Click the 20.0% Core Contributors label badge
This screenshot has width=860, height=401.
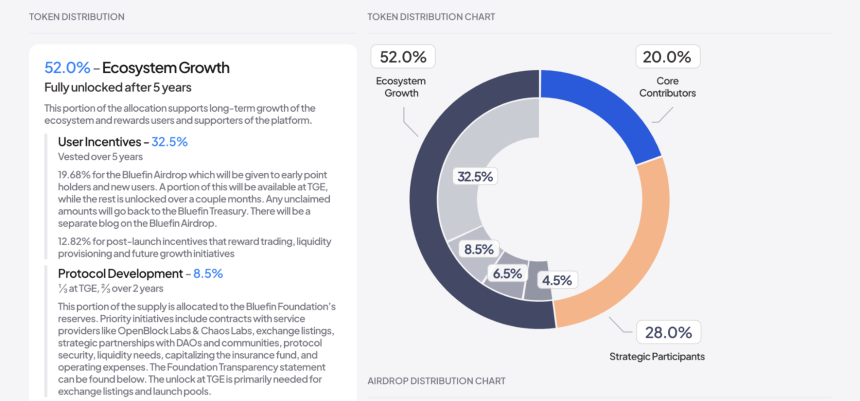667,57
